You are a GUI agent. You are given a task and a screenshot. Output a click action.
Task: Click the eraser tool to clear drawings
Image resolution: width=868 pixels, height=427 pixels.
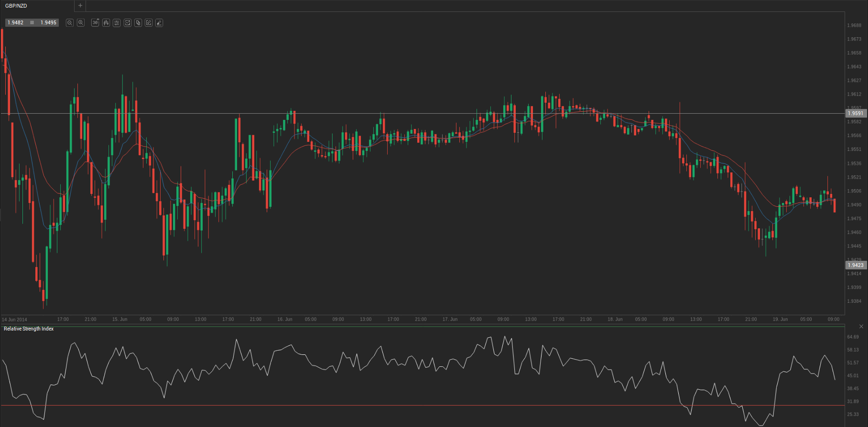click(159, 23)
